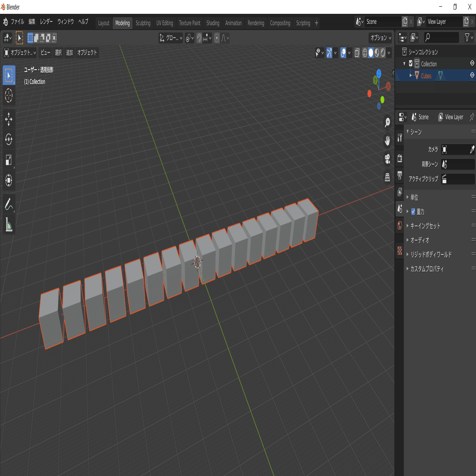Toggle X-ray mode button
This screenshot has height=476, width=476.
(x=357, y=53)
